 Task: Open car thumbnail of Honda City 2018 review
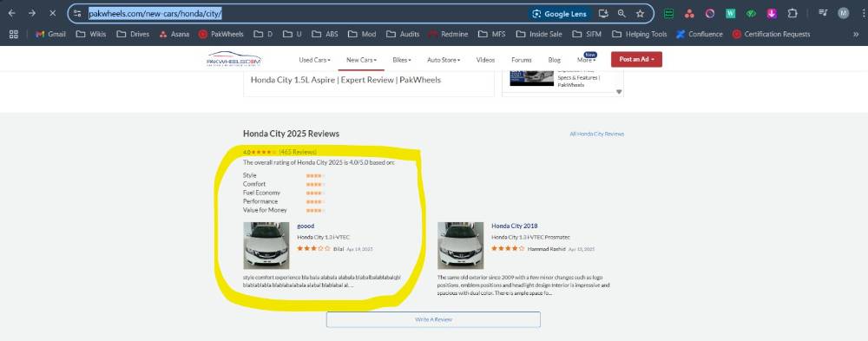pos(461,246)
